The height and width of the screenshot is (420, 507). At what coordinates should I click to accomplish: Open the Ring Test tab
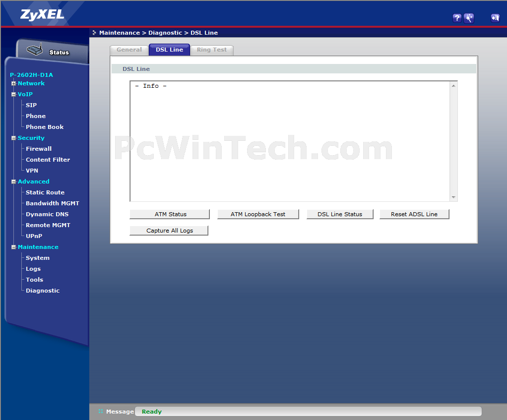212,50
